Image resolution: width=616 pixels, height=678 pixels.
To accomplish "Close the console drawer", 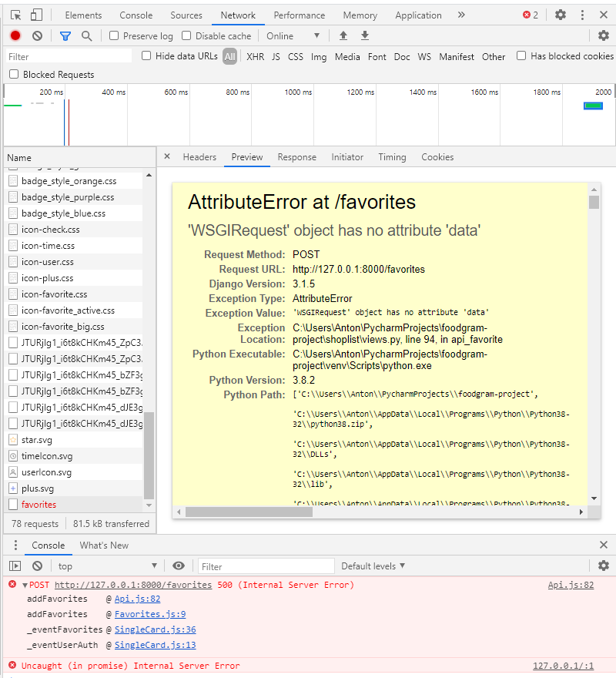I will [604, 545].
